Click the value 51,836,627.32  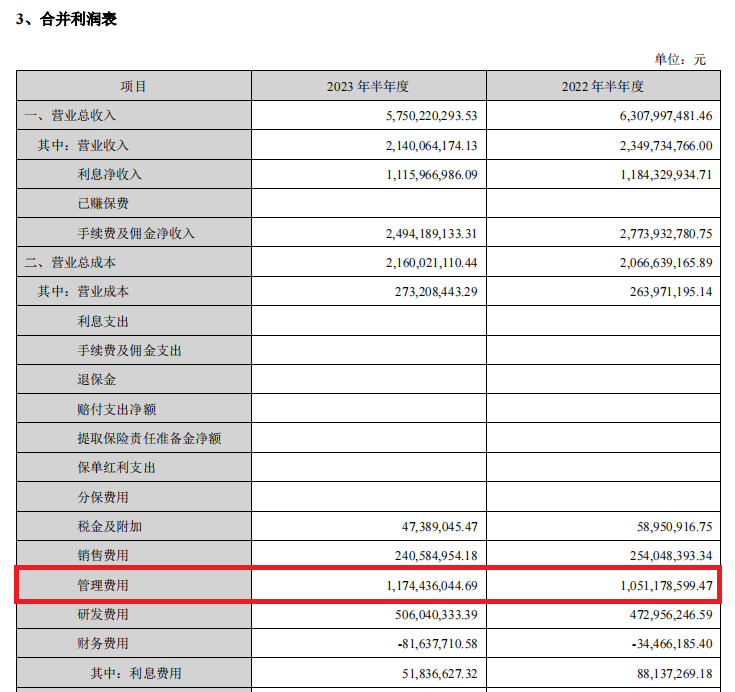440,674
